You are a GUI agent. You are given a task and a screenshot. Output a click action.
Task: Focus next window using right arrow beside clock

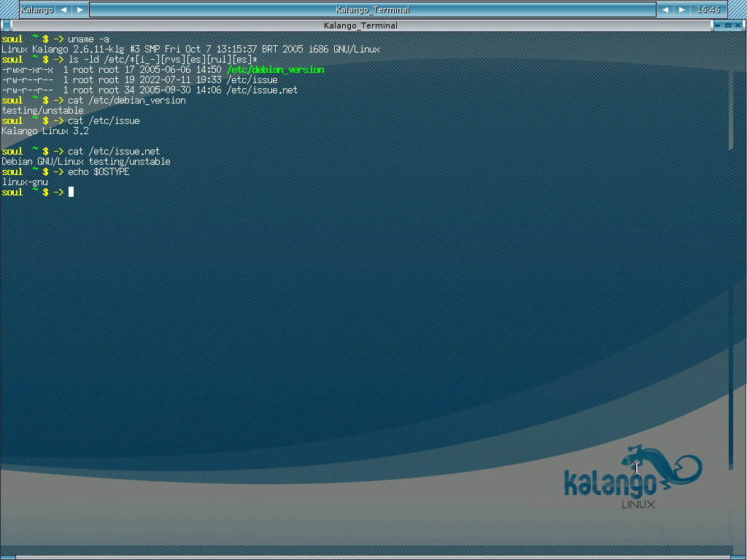click(682, 9)
